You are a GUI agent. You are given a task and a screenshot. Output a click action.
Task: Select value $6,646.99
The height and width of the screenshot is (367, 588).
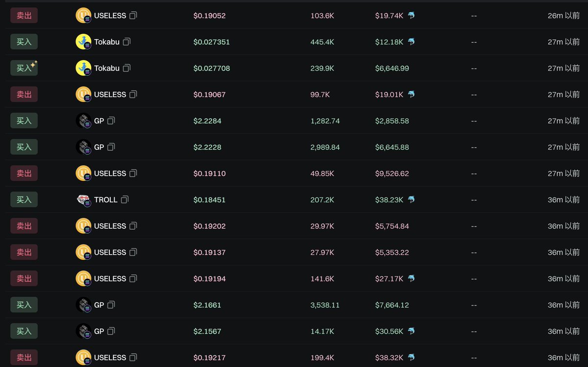coord(392,68)
